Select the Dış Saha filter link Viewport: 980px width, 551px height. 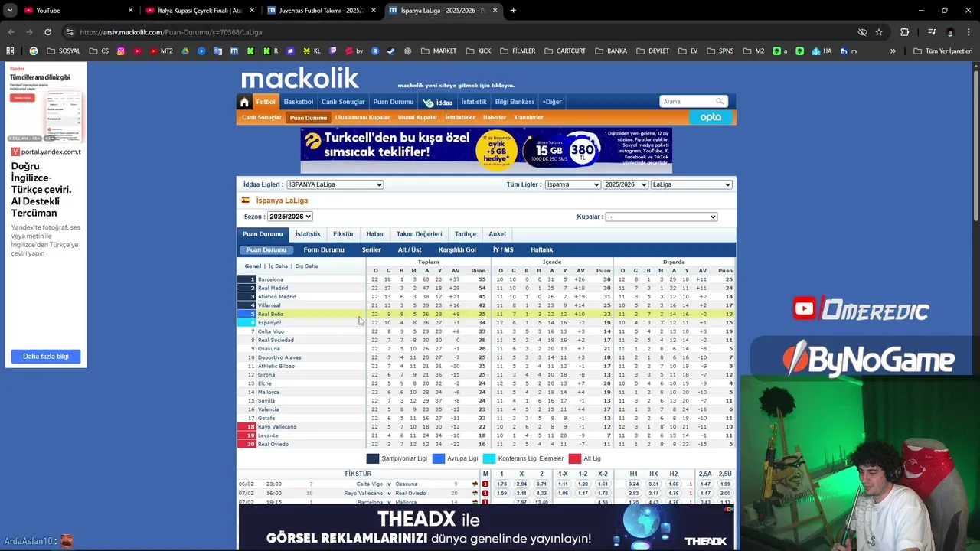[306, 266]
